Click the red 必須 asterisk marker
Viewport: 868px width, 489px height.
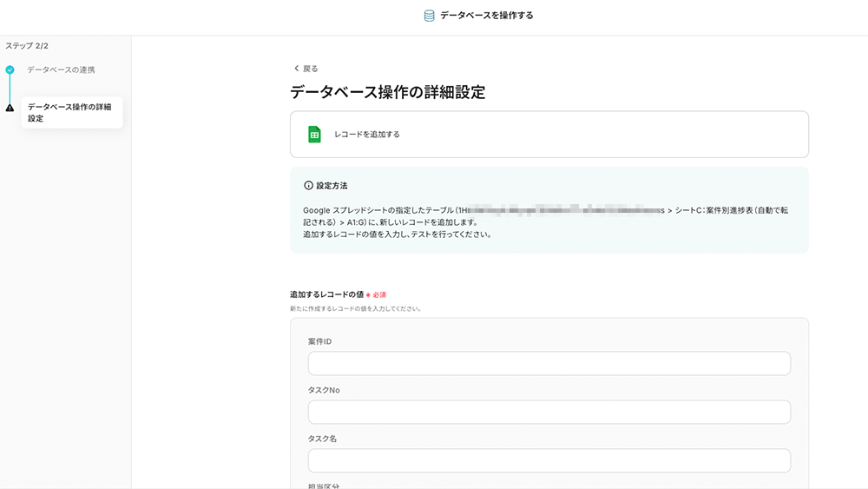[368, 295]
